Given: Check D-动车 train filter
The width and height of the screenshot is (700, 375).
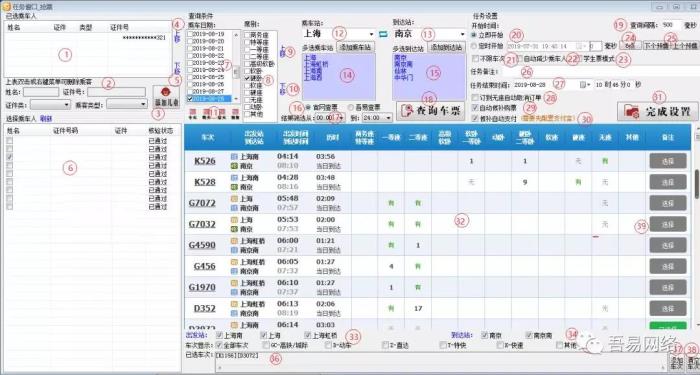Looking at the screenshot, I should coord(328,345).
